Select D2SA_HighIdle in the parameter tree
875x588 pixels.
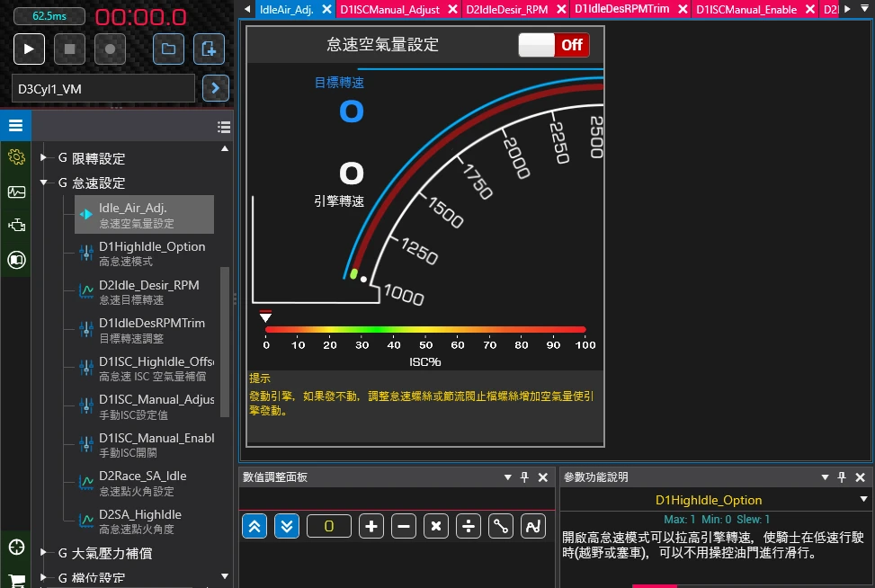coord(145,521)
